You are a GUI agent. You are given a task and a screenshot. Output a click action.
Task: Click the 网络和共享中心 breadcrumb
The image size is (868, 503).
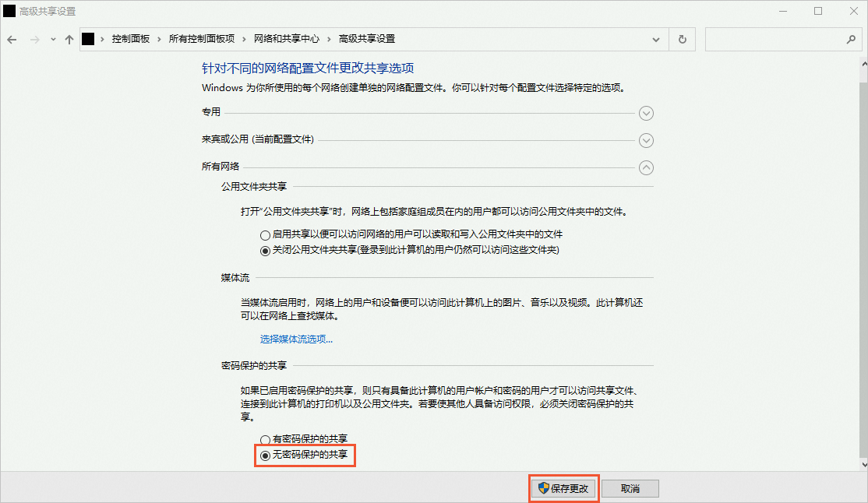tap(287, 39)
